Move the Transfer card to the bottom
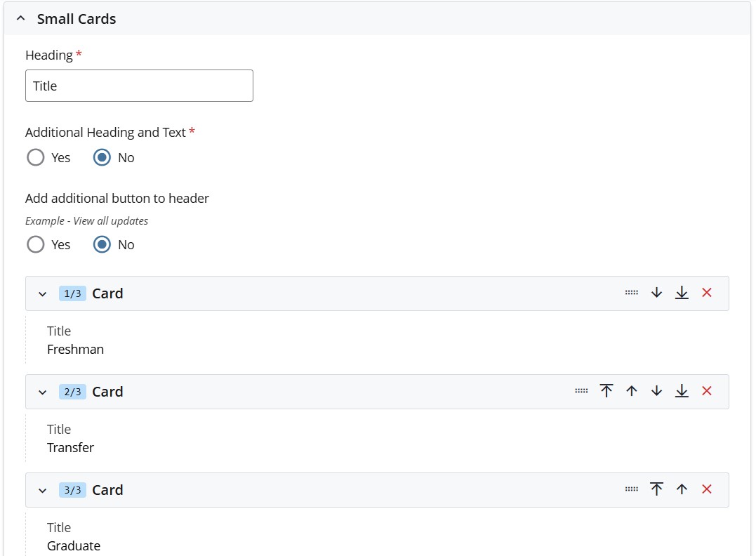This screenshot has height=556, width=756. click(x=682, y=391)
